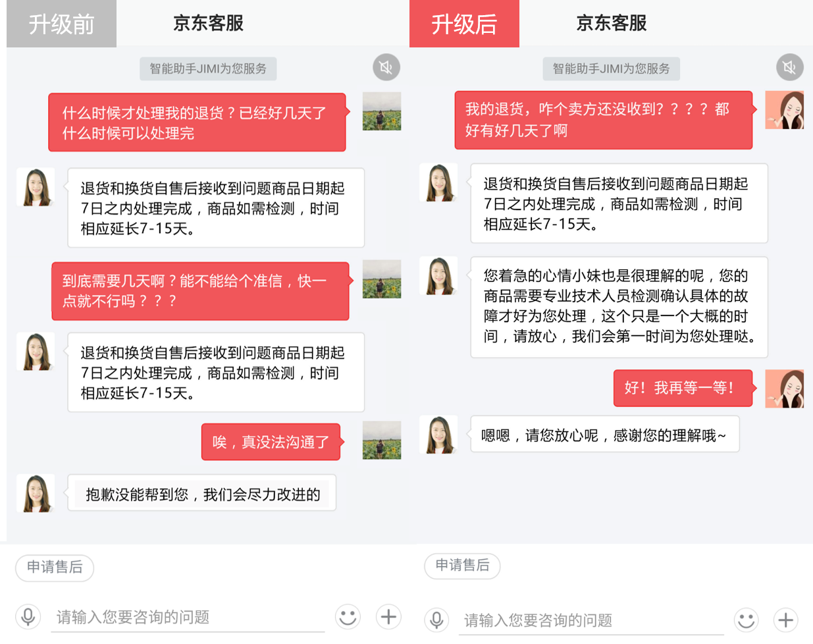
Task: Open 申请售后 in the left chat
Action: pos(55,568)
